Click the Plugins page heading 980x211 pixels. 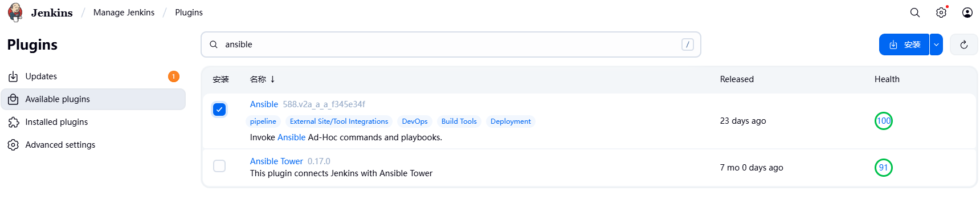32,44
